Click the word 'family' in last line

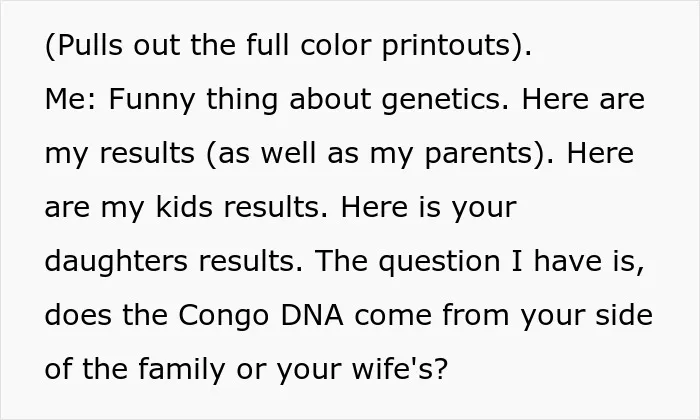click(x=181, y=370)
